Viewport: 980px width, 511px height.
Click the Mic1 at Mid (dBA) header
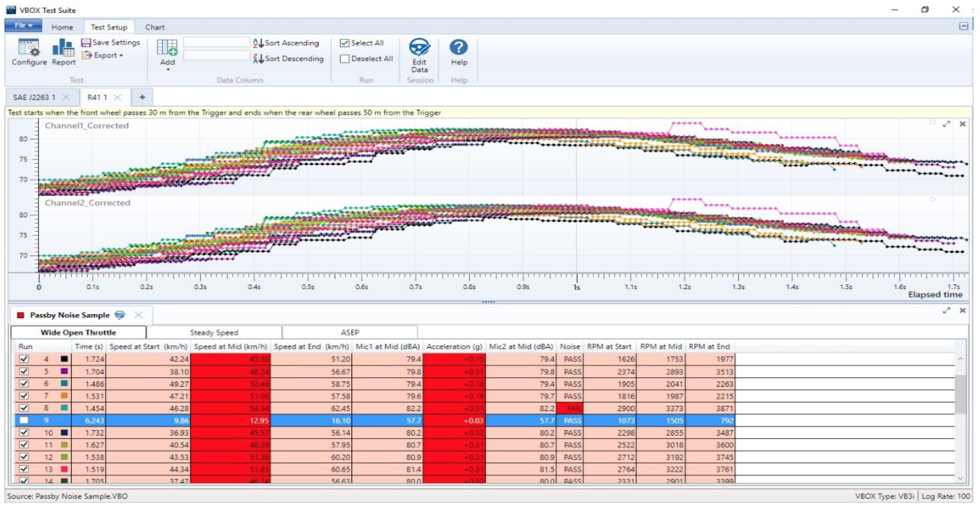387,346
